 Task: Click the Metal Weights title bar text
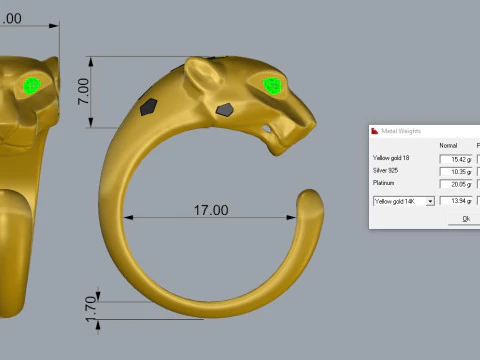tap(401, 131)
